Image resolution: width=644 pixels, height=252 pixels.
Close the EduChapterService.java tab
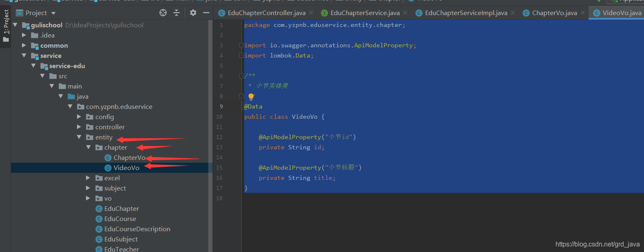[405, 13]
